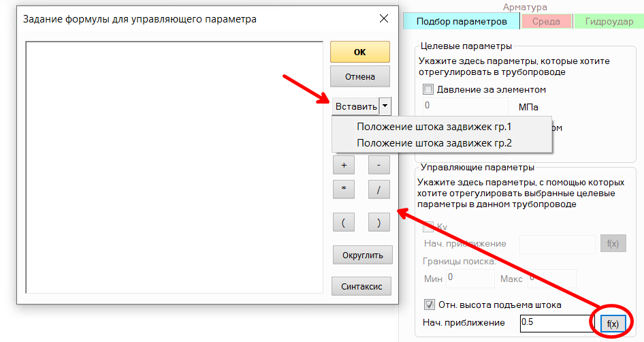Image resolution: width=644 pixels, height=342 pixels.
Task: Switch to the Среда tab
Action: pyautogui.click(x=546, y=22)
